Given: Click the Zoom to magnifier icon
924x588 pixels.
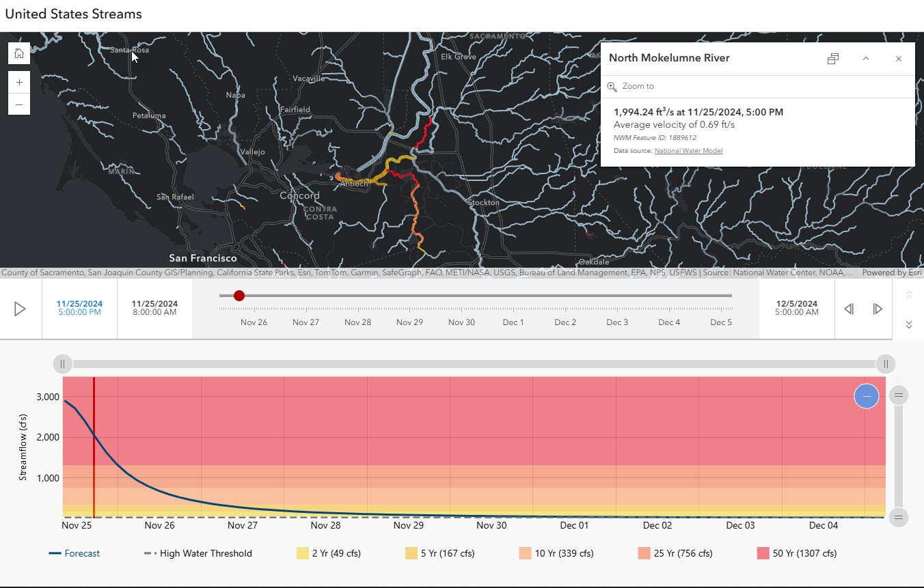Looking at the screenshot, I should click(612, 86).
